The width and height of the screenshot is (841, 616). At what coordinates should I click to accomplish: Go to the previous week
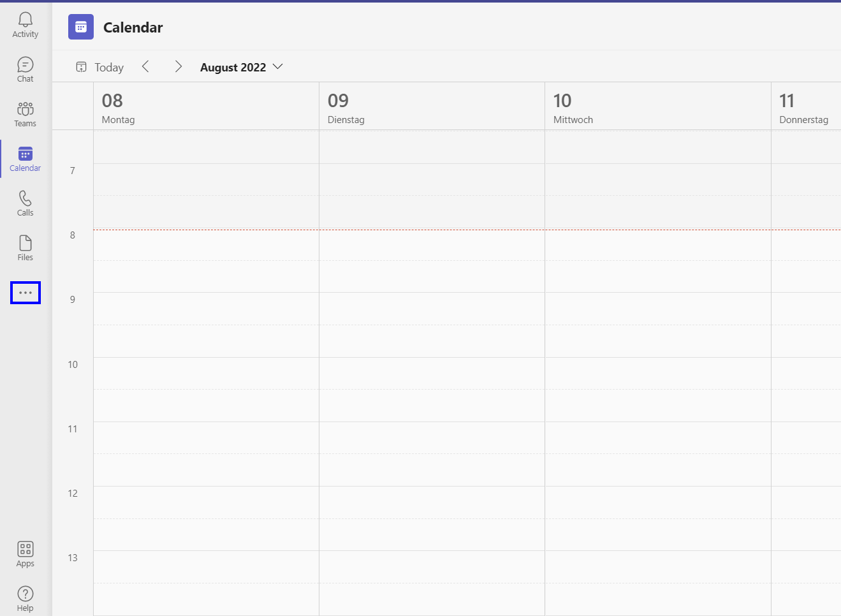click(145, 67)
